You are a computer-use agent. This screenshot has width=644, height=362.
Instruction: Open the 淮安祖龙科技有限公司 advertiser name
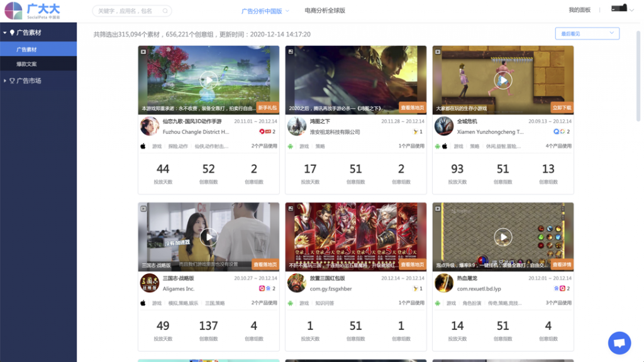coord(335,132)
